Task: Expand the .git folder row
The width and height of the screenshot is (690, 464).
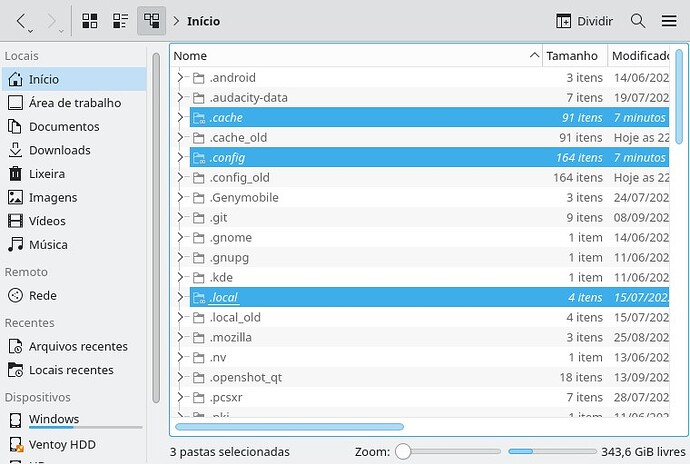Action: pos(180,218)
